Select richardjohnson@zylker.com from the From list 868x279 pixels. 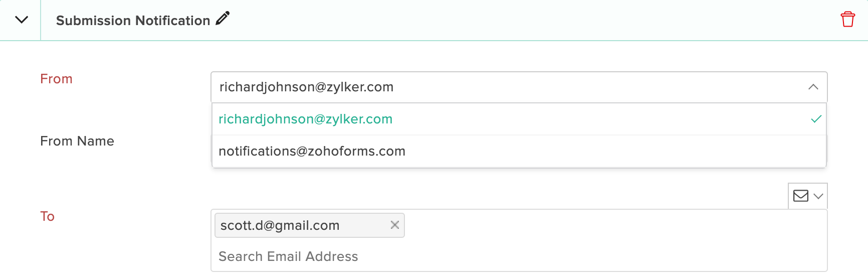point(305,119)
